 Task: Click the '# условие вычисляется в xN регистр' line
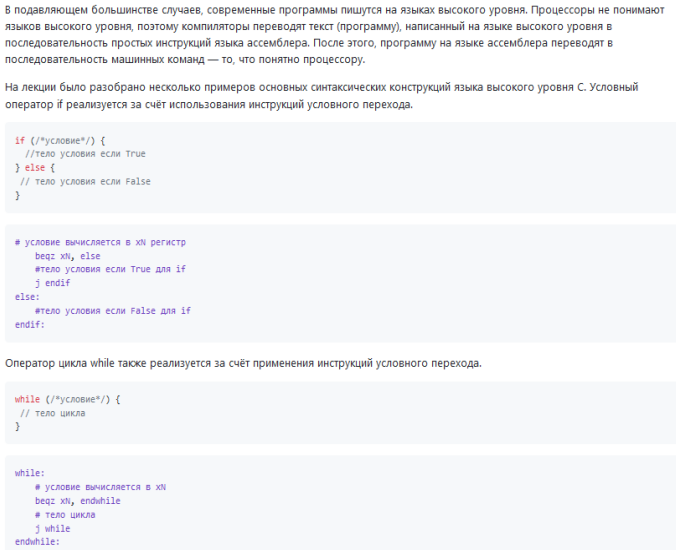coord(100,242)
